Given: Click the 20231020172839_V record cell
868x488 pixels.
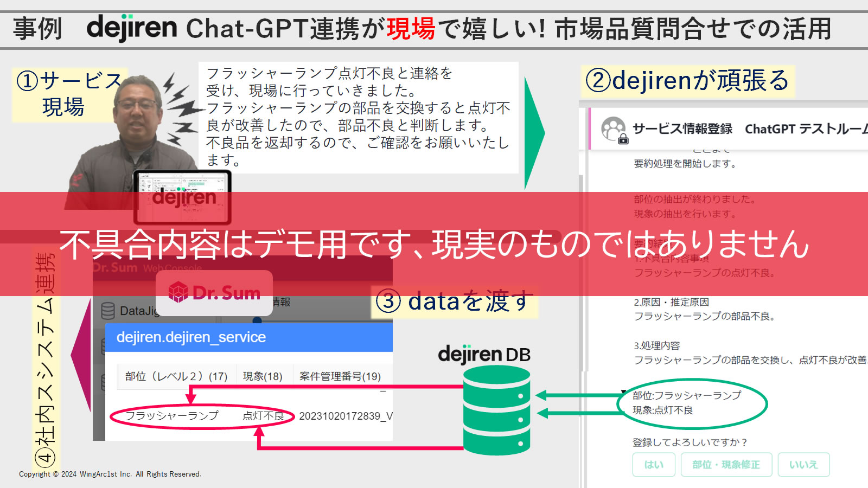Looking at the screenshot, I should 346,416.
